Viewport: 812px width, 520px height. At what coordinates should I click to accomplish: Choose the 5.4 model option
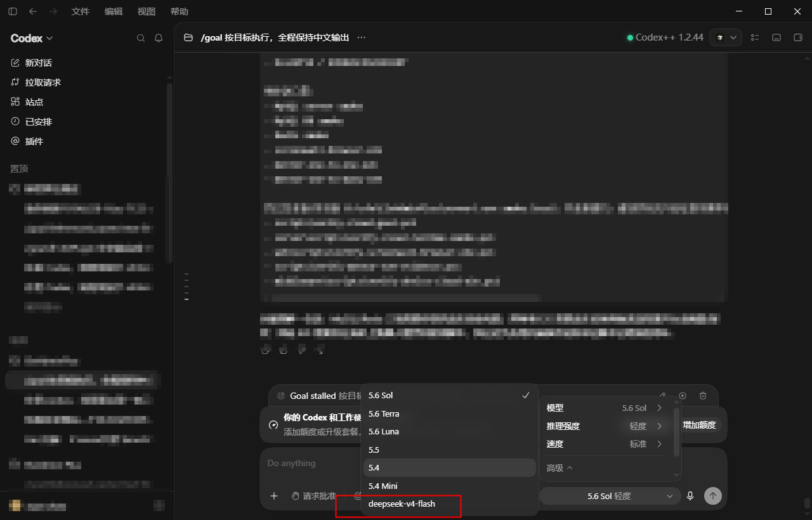450,467
